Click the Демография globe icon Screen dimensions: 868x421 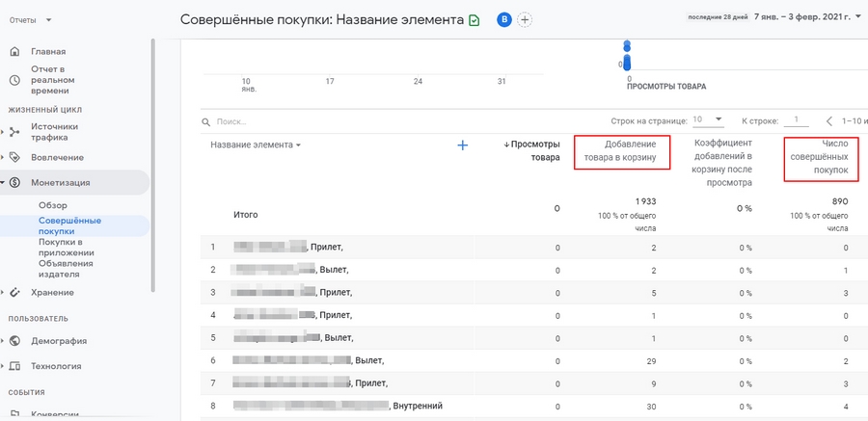click(14, 341)
